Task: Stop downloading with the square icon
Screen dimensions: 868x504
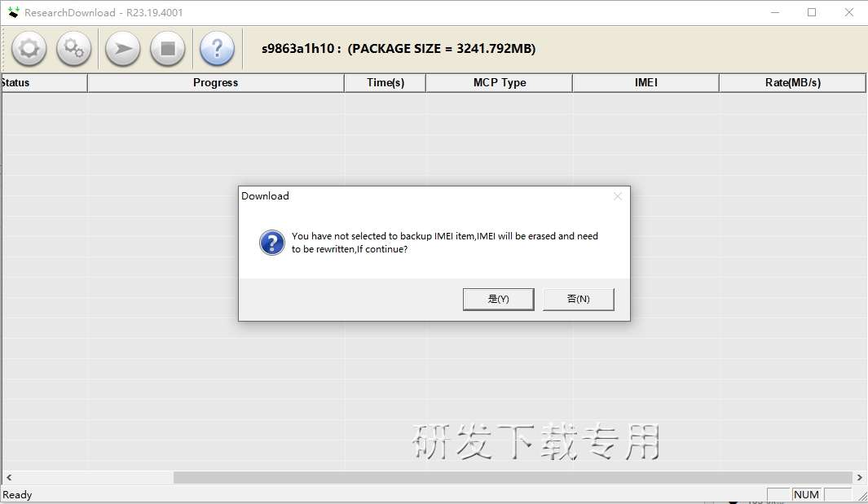Action: (x=168, y=49)
